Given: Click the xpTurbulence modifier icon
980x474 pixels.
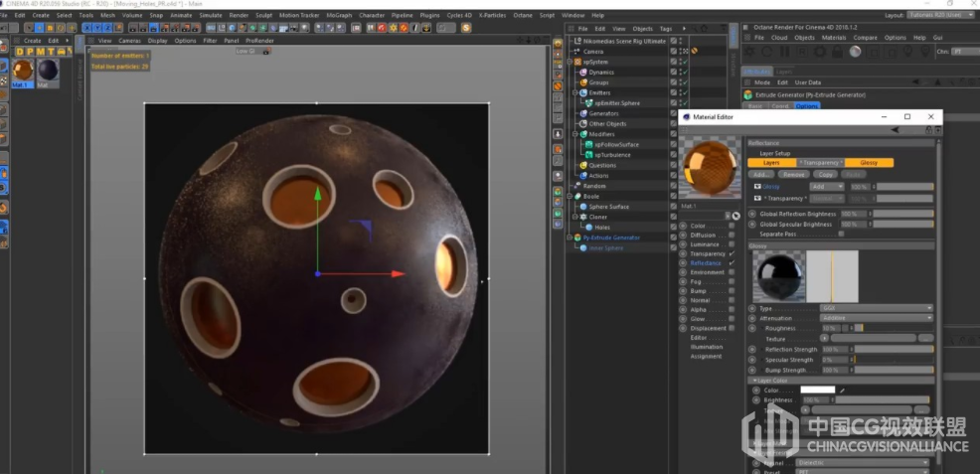Looking at the screenshot, I should point(588,155).
